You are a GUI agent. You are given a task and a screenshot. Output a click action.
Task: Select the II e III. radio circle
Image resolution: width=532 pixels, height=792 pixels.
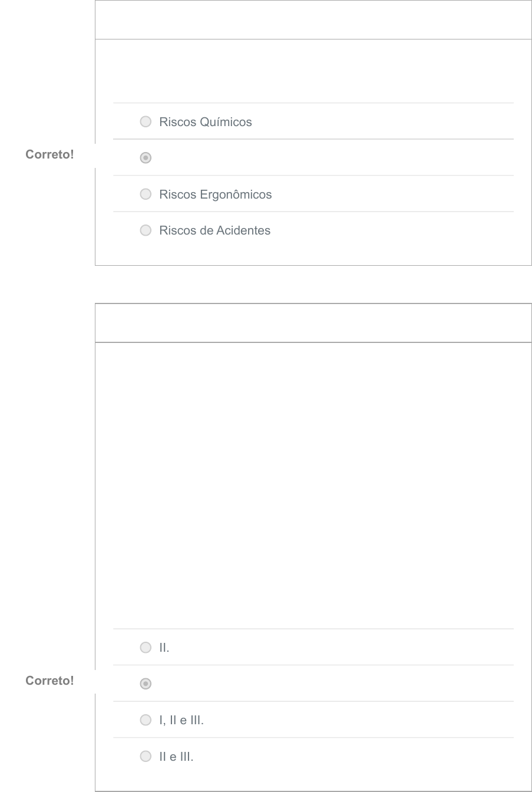pos(146,756)
